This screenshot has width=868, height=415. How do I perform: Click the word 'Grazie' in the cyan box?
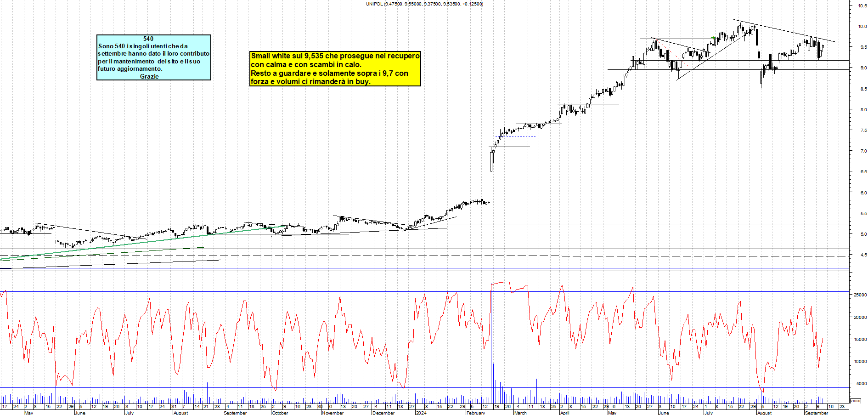pyautogui.click(x=149, y=76)
